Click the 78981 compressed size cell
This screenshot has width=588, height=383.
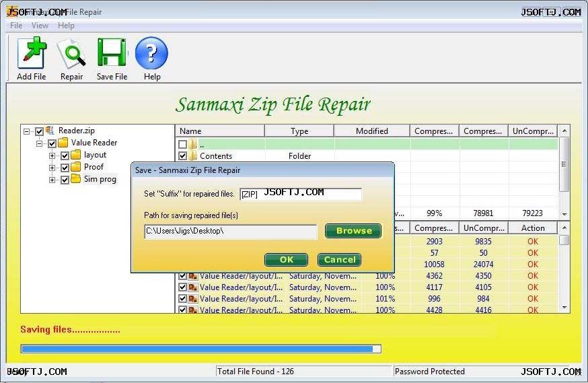point(483,213)
